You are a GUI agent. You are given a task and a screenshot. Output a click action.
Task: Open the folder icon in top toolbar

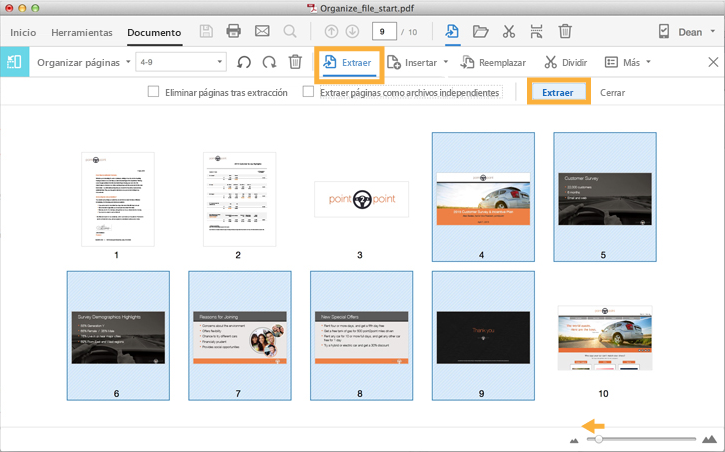pos(480,31)
